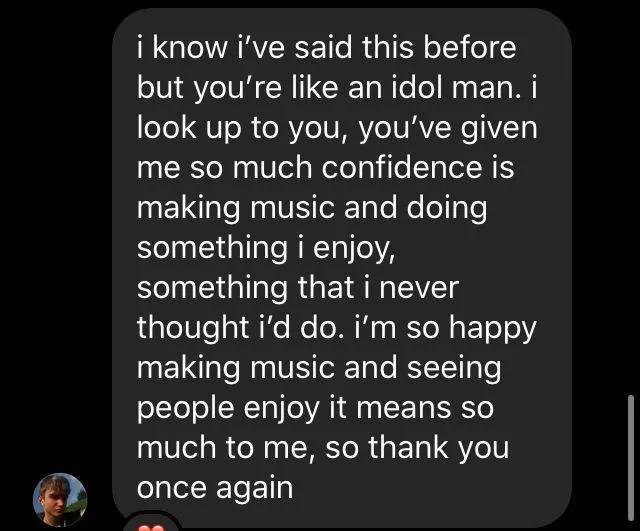Click the line 'making music and seeing'
640x531 pixels.
319,368
